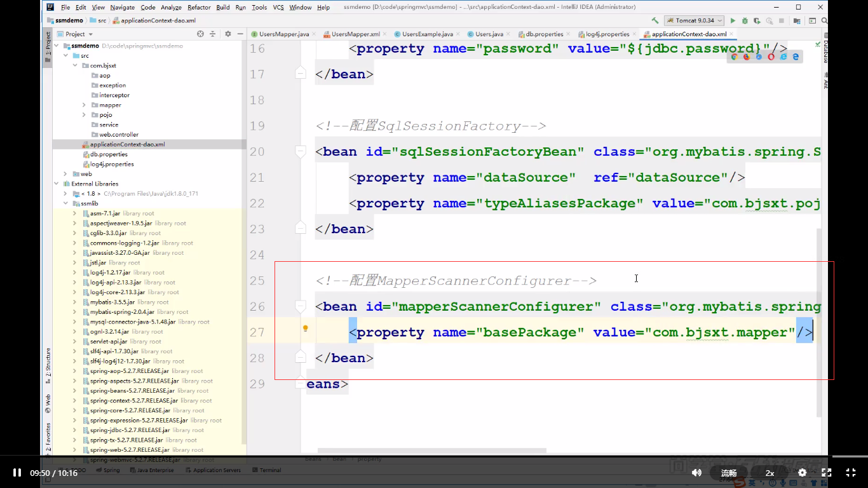
Task: Open video quality selector 流畅
Action: point(729,473)
